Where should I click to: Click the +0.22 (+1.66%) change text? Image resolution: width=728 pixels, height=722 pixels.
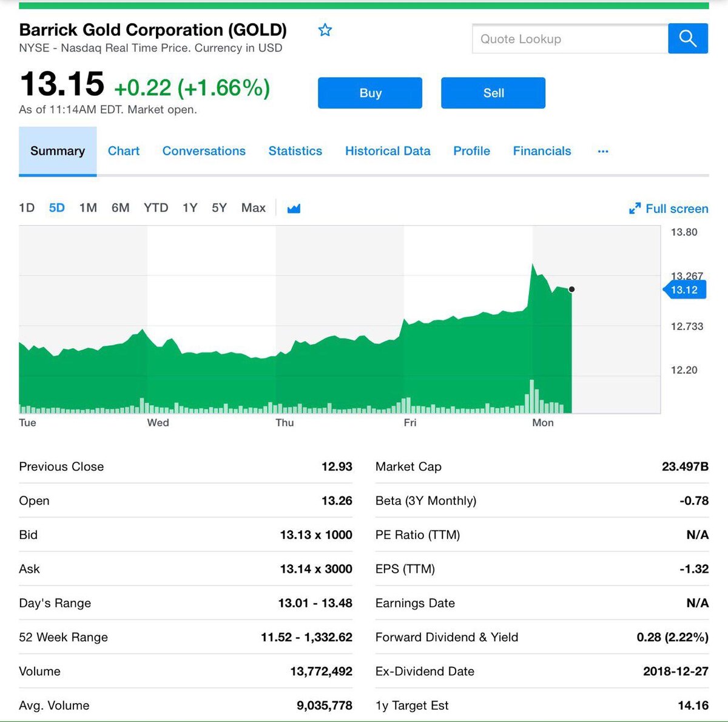point(192,88)
